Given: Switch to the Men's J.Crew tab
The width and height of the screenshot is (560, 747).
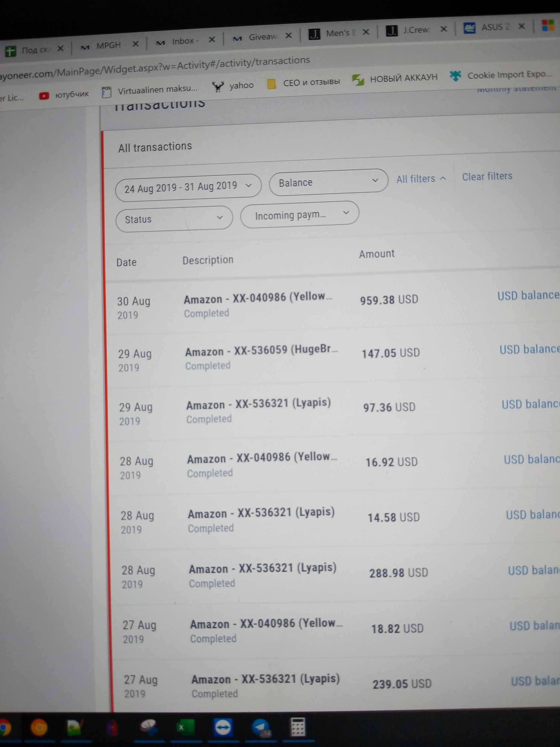Looking at the screenshot, I should pyautogui.click(x=339, y=33).
